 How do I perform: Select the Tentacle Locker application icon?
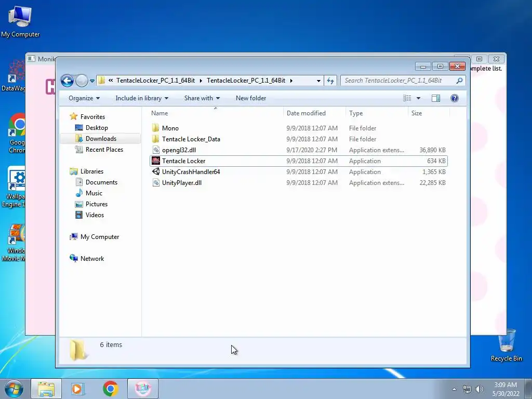pyautogui.click(x=156, y=161)
